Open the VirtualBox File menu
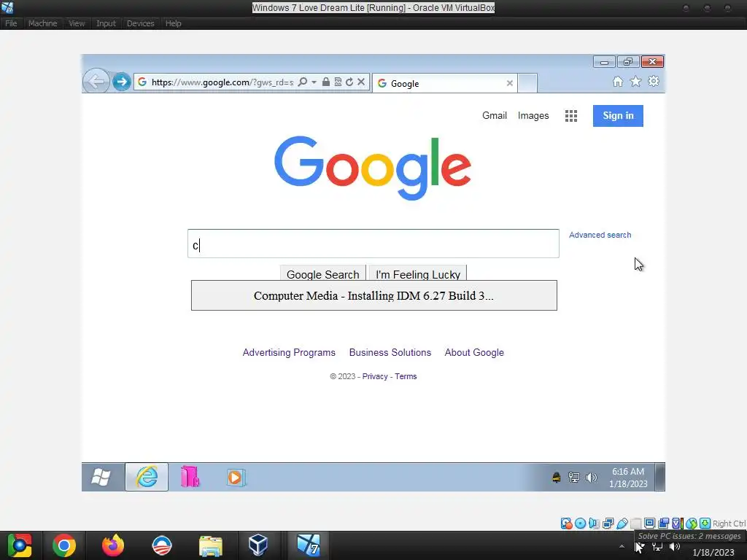Image resolution: width=747 pixels, height=560 pixels. point(11,23)
